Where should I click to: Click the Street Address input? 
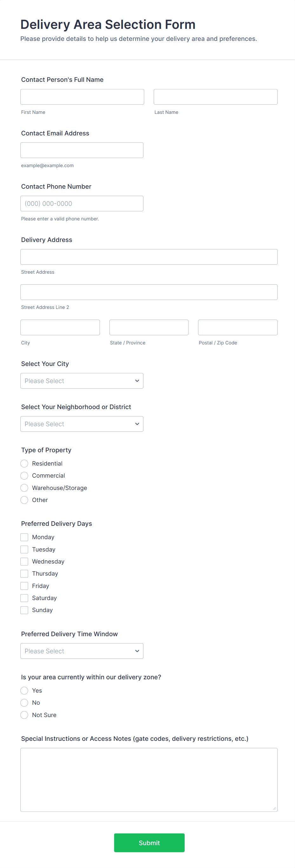[149, 257]
